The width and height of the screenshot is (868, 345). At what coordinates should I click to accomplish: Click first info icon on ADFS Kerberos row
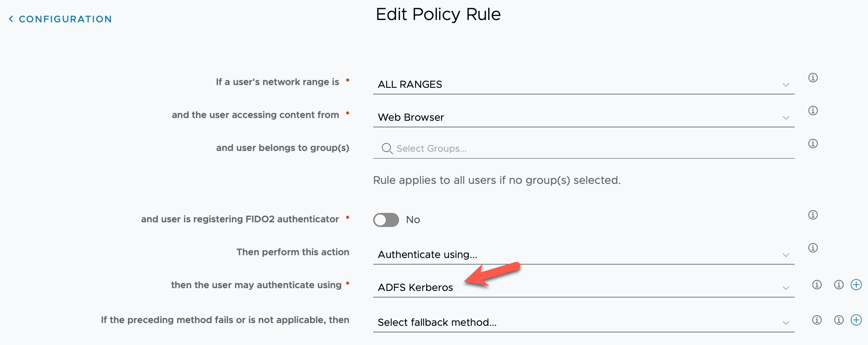click(x=817, y=285)
